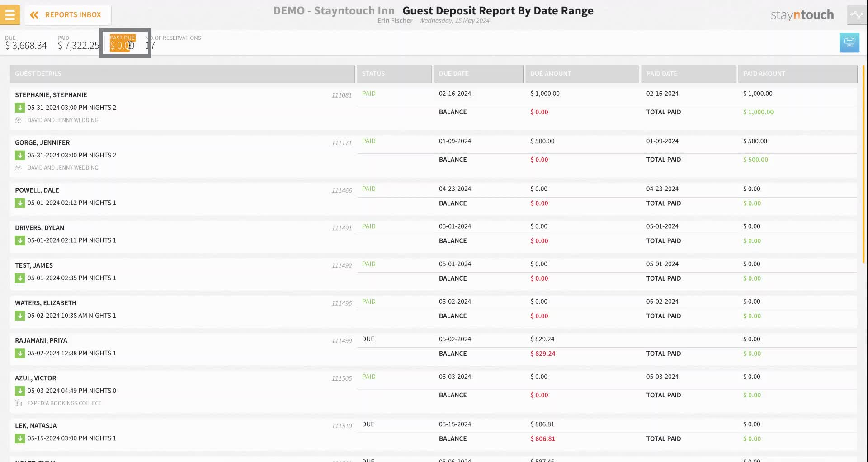Click the Paid Amount column header
The width and height of the screenshot is (868, 462).
(x=797, y=74)
